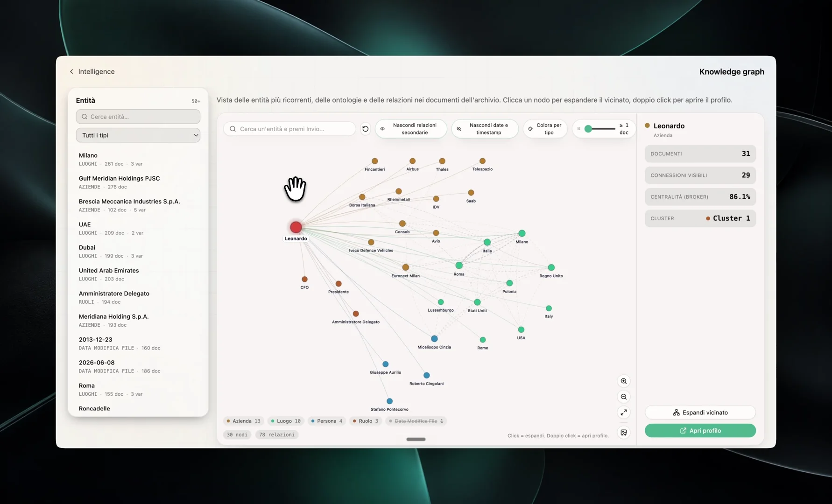Select the Stati Uniti node

pos(477,302)
